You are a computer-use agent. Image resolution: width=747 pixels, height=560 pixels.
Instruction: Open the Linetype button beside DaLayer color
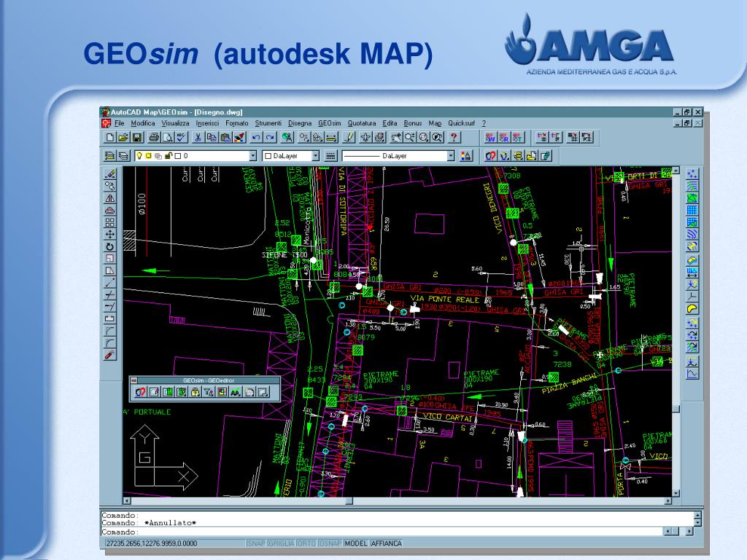[330, 156]
